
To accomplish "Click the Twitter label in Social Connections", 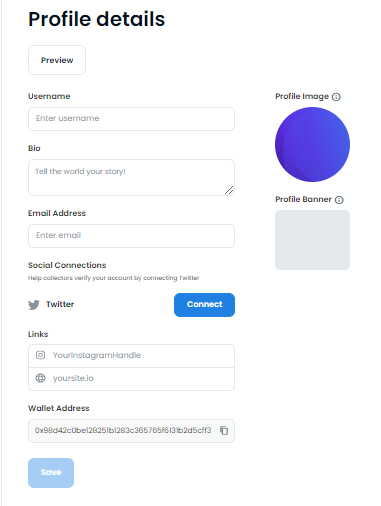I will point(60,304).
